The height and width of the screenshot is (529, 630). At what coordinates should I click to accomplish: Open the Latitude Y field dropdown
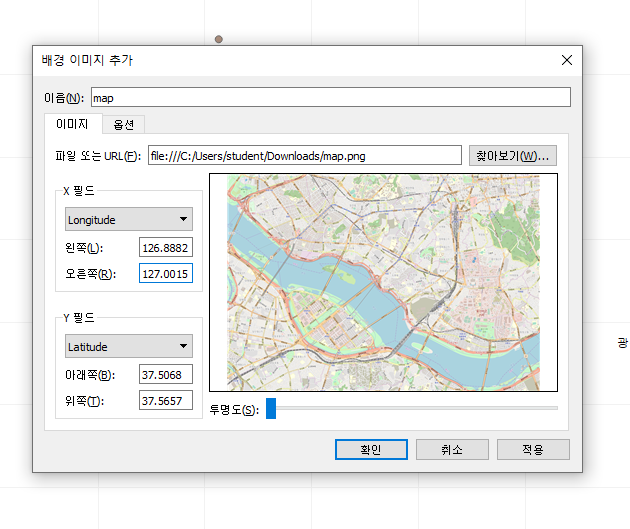(129, 346)
